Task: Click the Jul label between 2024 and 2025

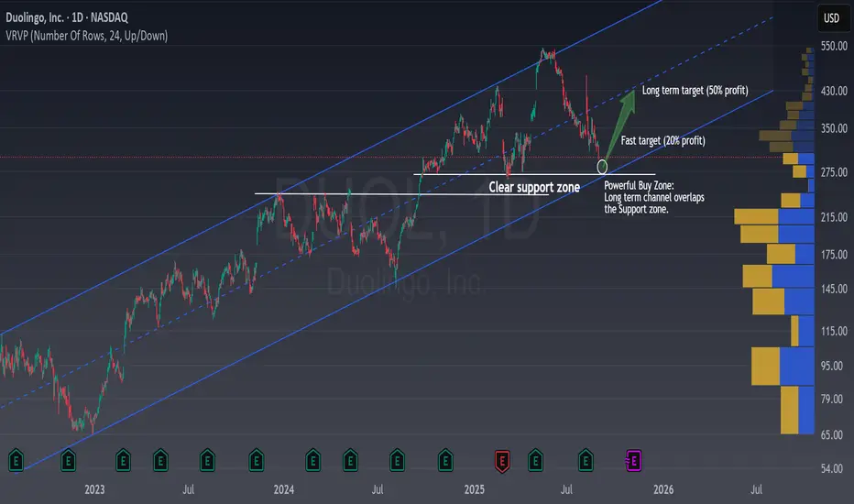Action: click(x=378, y=489)
